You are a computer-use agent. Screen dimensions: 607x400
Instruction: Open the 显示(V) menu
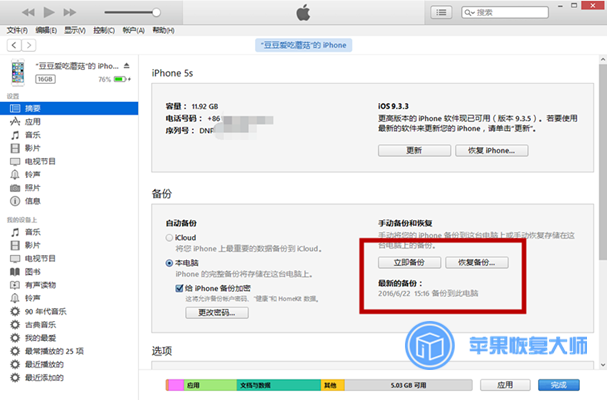point(75,30)
